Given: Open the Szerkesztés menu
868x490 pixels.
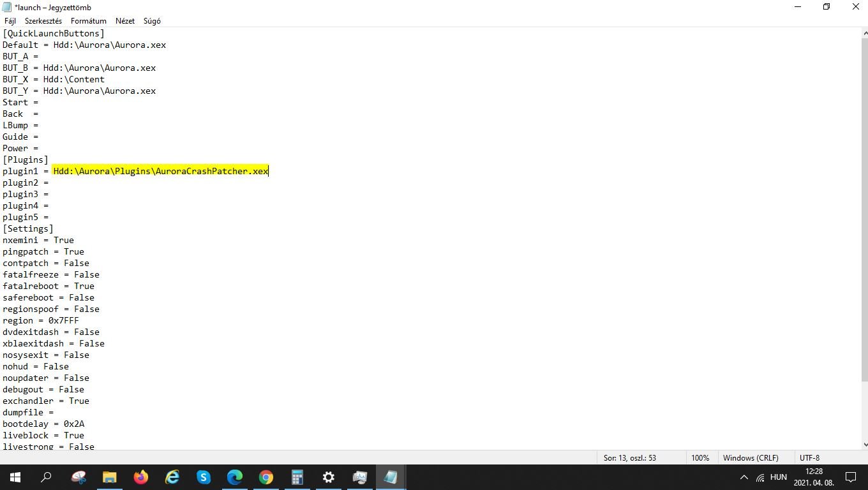Looking at the screenshot, I should click(43, 20).
